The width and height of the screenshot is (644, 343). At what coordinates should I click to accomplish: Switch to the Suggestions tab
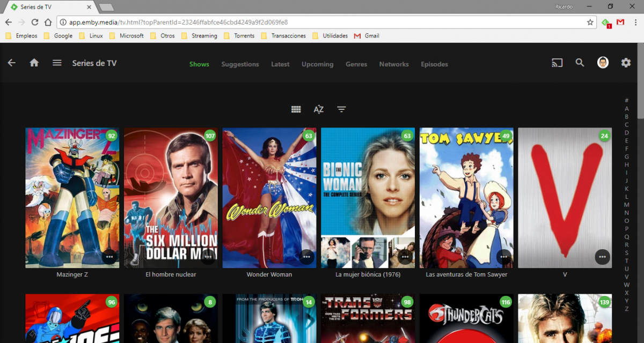240,64
